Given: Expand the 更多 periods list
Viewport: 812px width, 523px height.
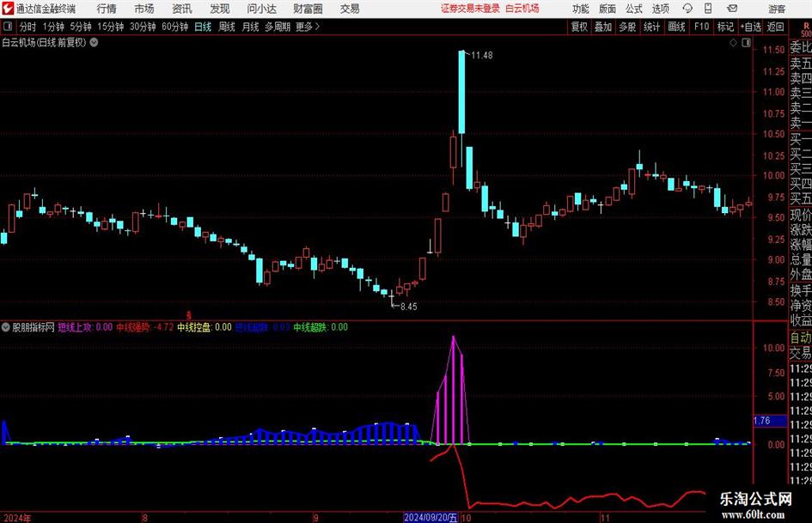Looking at the screenshot, I should 308,27.
